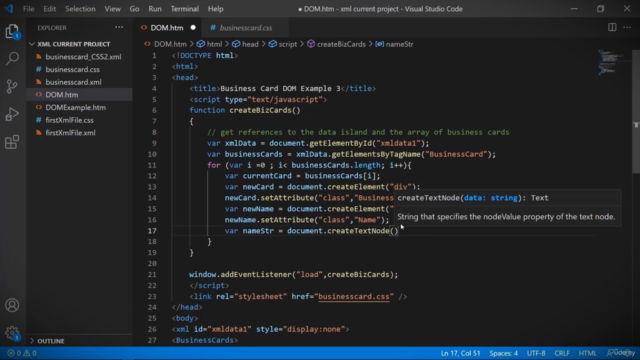Change end of line sequence CRLF

point(562,353)
